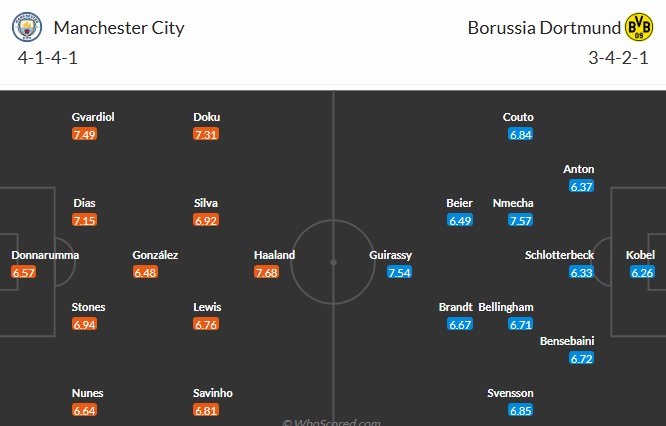Click Savinho's 6.81 rating badge
666x426 pixels.
(x=206, y=410)
